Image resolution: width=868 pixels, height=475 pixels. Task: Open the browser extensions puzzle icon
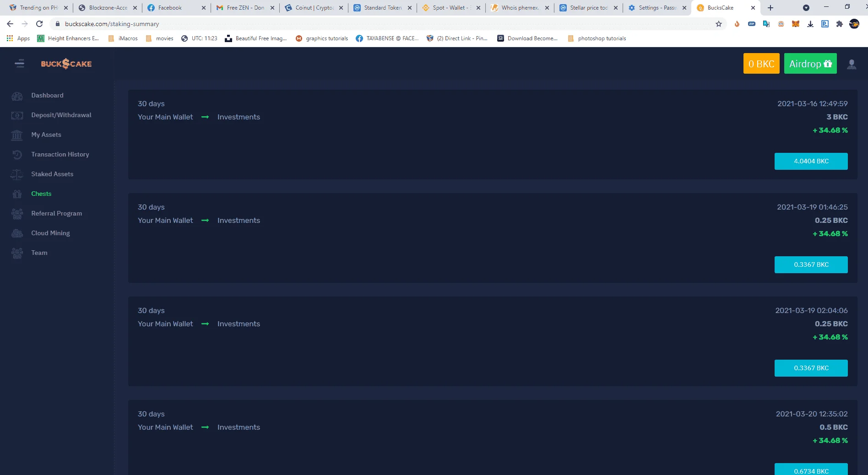pos(840,24)
